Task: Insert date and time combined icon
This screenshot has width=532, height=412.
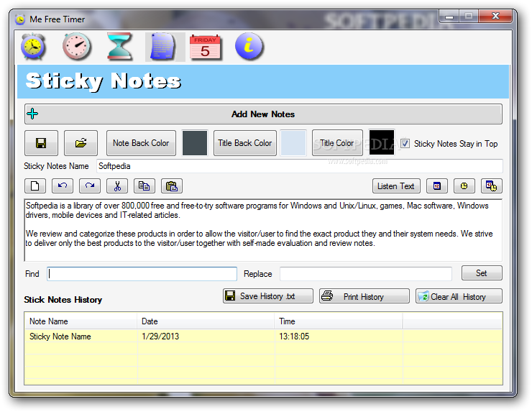Action: pos(492,186)
